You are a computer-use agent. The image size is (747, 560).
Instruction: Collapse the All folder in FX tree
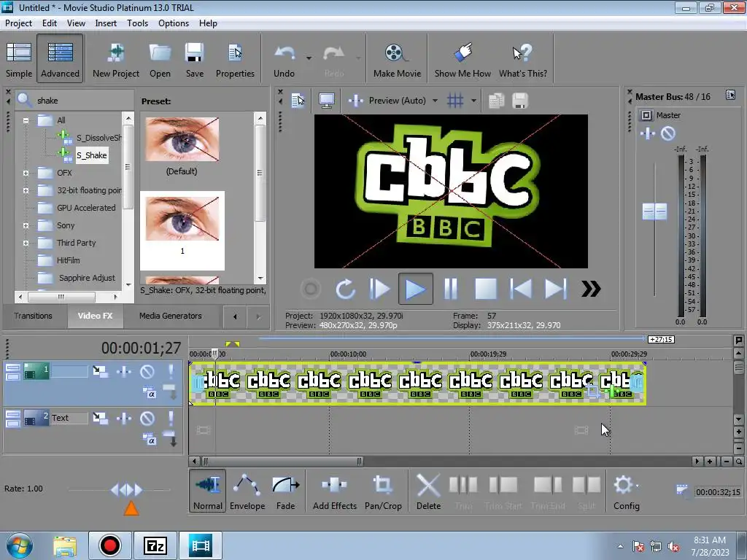[x=26, y=120]
